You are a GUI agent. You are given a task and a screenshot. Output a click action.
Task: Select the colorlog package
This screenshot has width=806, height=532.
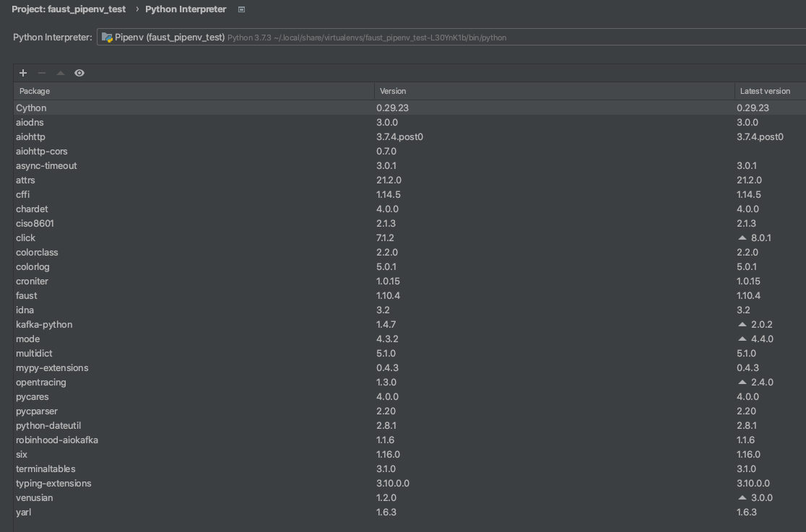(x=32, y=267)
